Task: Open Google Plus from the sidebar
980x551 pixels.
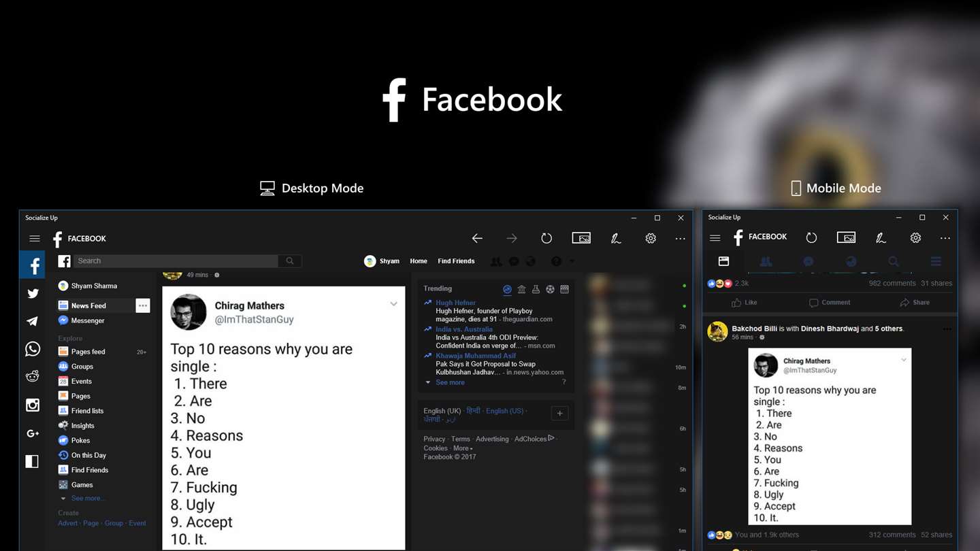Action: pos(33,433)
